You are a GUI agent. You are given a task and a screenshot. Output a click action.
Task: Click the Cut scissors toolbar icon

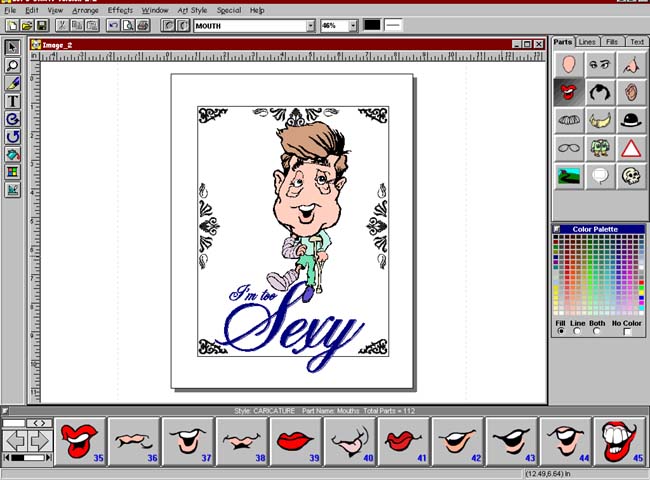point(62,26)
